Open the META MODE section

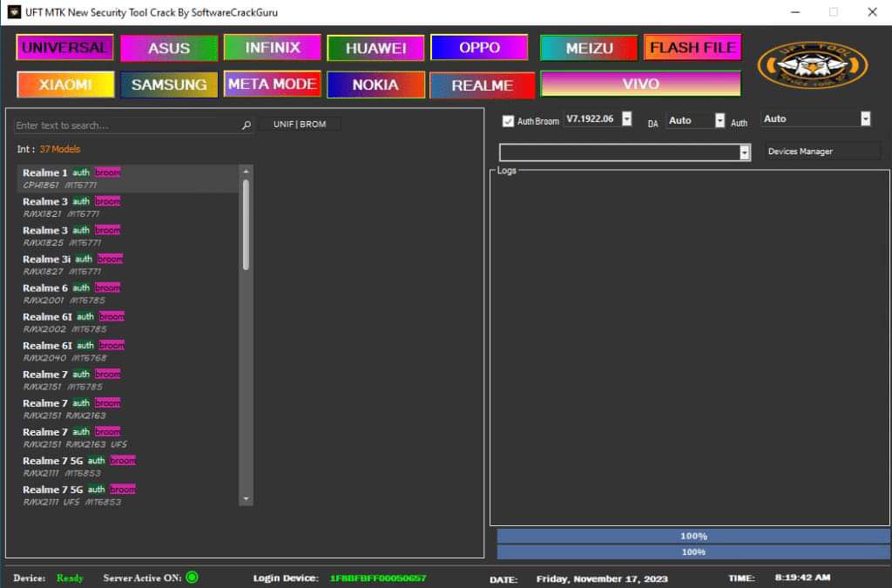point(273,84)
